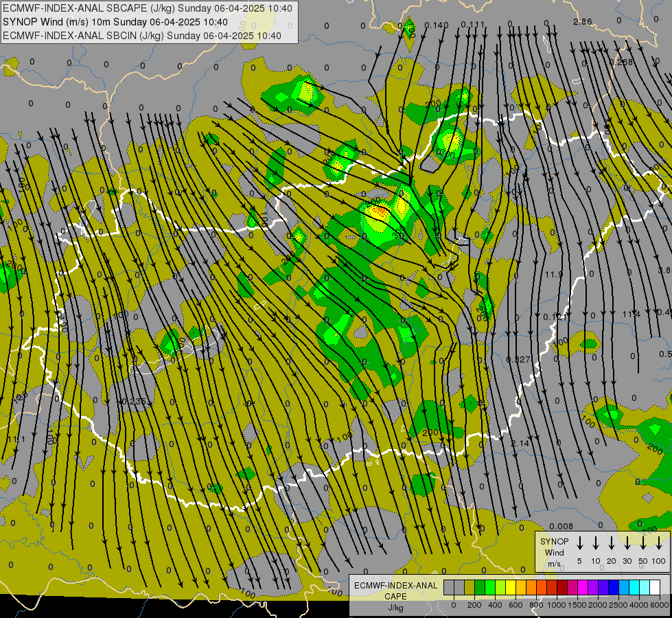The width and height of the screenshot is (672, 618).
Task: Click the '200' tick label on CAPE legend
Action: 474,605
